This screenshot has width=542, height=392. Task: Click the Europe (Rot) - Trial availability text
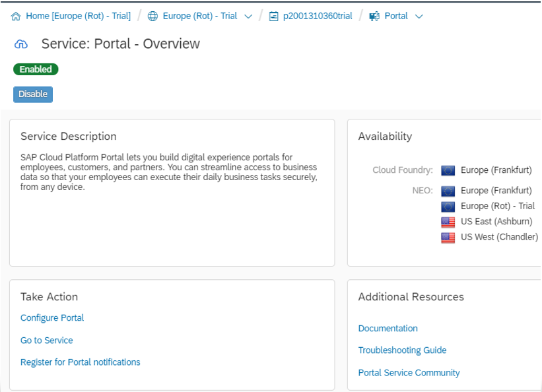[498, 206]
